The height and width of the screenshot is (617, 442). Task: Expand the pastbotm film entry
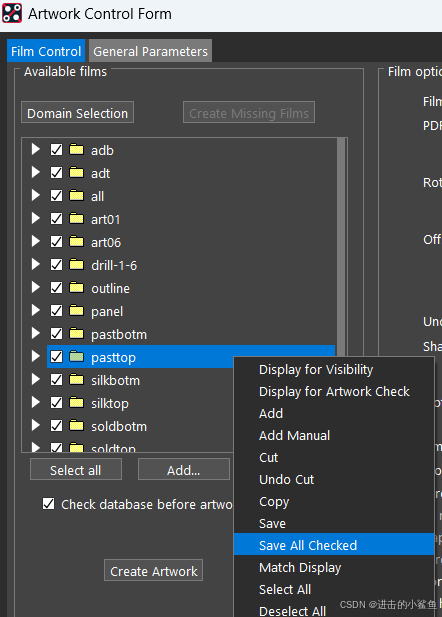coord(36,334)
